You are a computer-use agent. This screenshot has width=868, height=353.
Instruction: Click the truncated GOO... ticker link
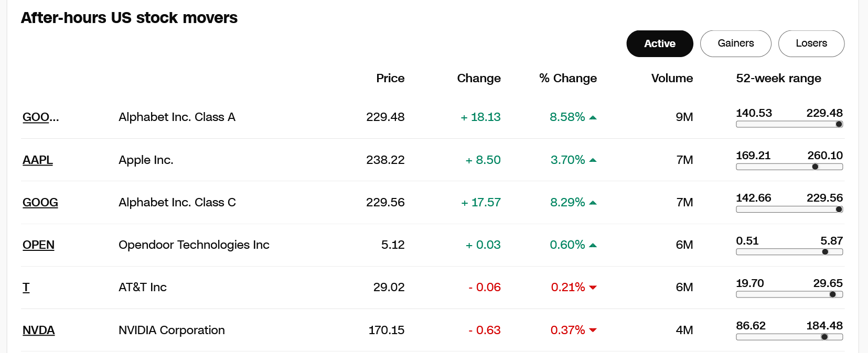pos(41,117)
